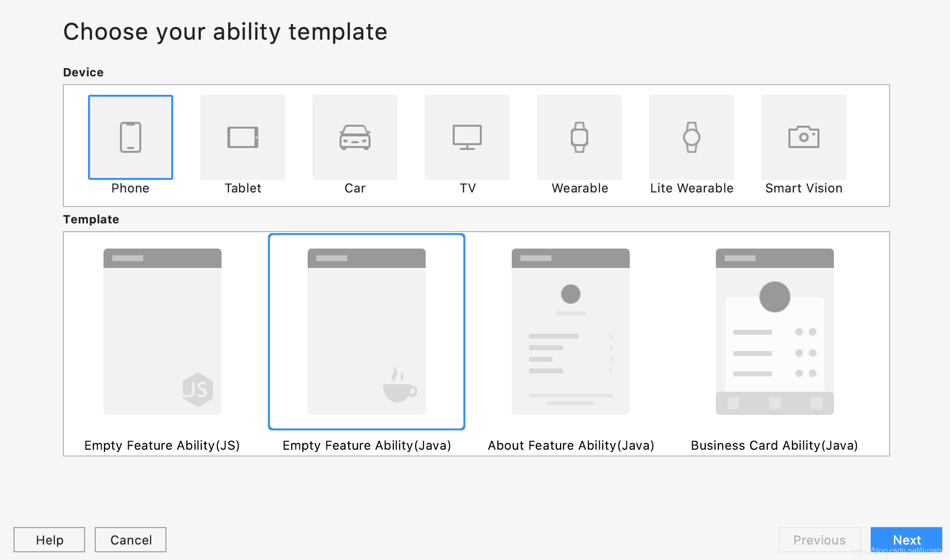Click the About Feature Ability(Java) caption
The height and width of the screenshot is (560, 950).
click(571, 445)
